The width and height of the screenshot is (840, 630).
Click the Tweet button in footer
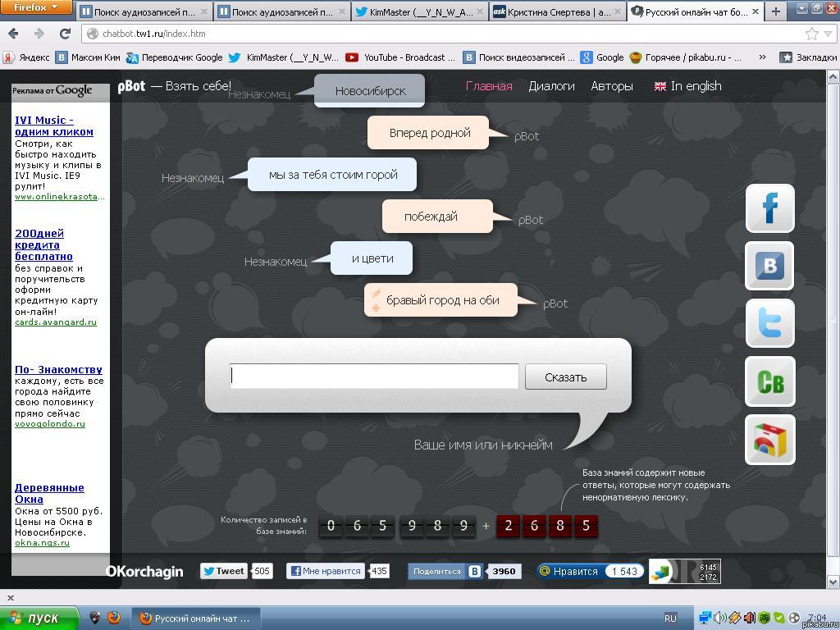pos(224,571)
